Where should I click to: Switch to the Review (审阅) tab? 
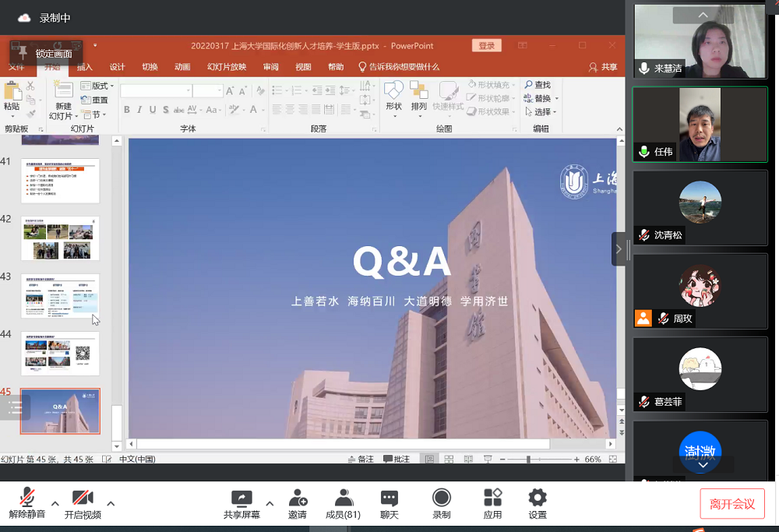point(271,67)
